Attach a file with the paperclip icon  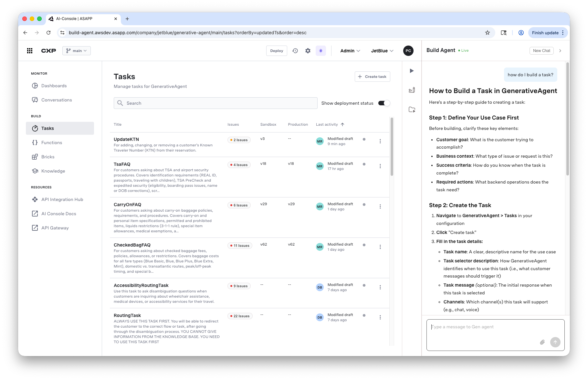click(x=542, y=342)
